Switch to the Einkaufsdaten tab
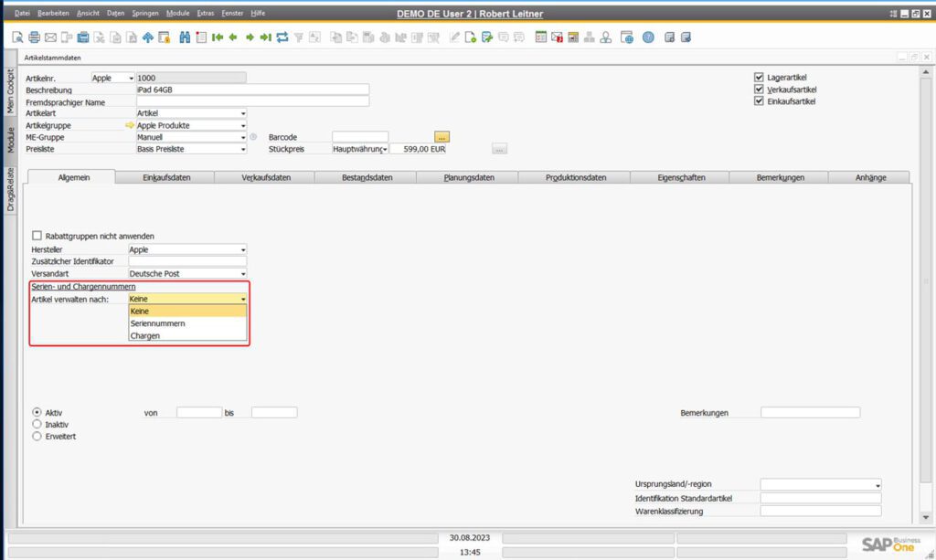This screenshot has width=936, height=560. coord(166,177)
